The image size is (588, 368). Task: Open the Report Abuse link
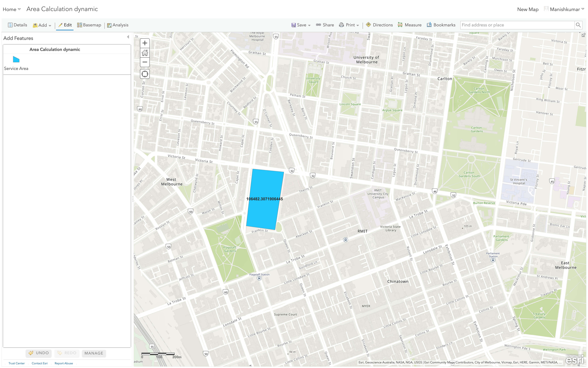[x=64, y=363]
